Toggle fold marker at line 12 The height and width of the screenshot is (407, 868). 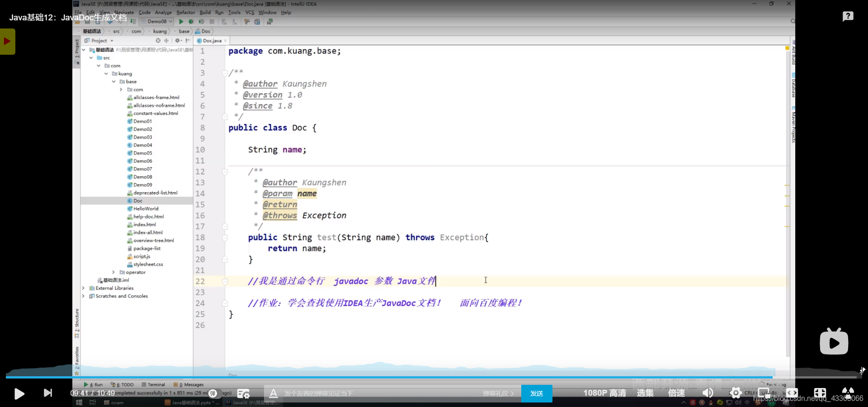tap(225, 172)
